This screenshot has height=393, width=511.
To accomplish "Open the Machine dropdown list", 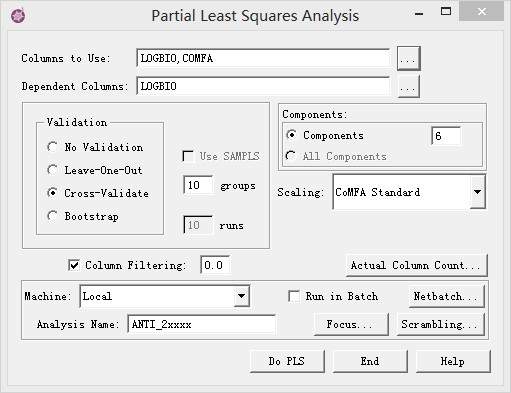I will [241, 296].
